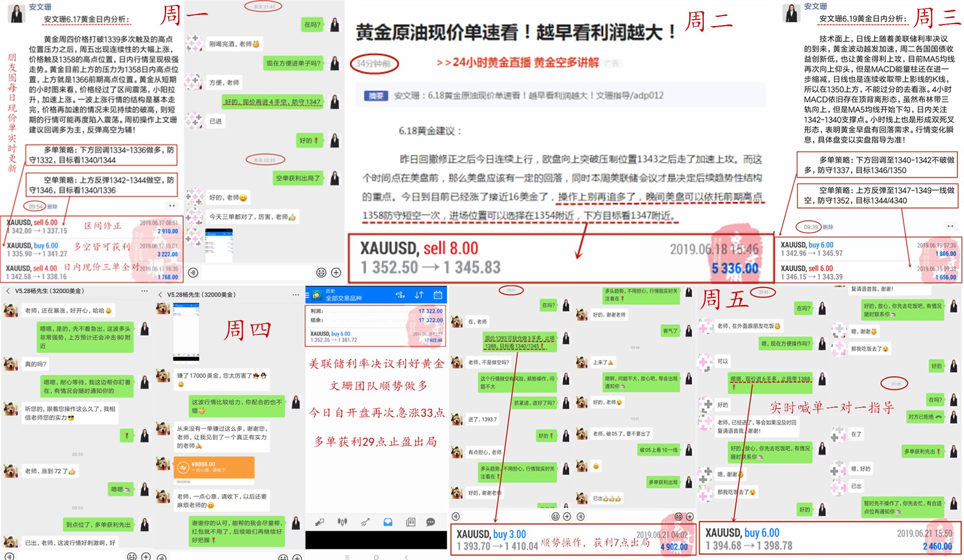Click 删除 link next to 09:39
The width and height of the screenshot is (964, 560).
point(828,227)
